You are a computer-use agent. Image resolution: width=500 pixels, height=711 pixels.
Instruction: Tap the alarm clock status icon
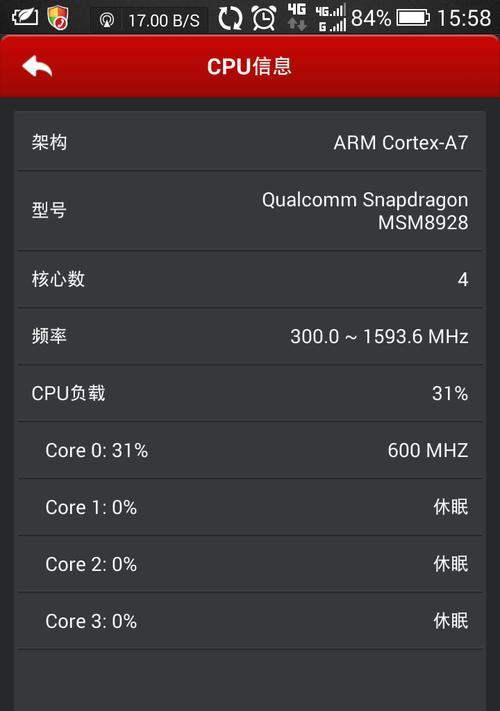point(264,19)
